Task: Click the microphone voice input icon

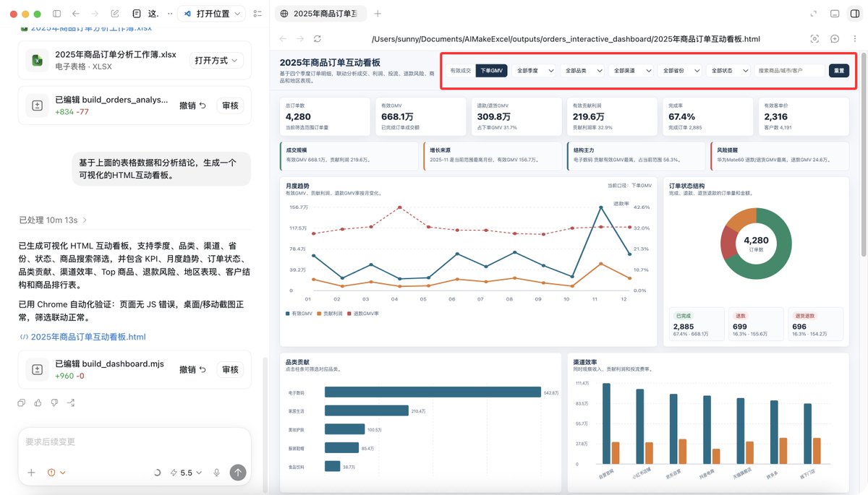Action: [216, 473]
